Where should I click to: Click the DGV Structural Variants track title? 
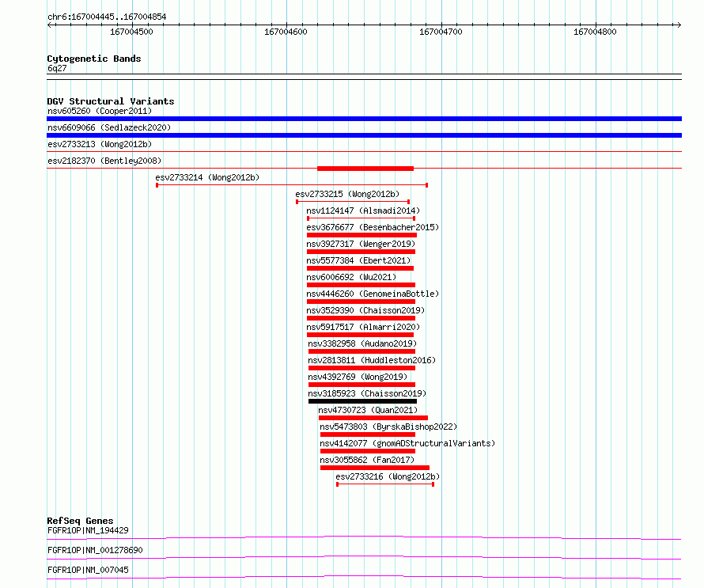(110, 101)
